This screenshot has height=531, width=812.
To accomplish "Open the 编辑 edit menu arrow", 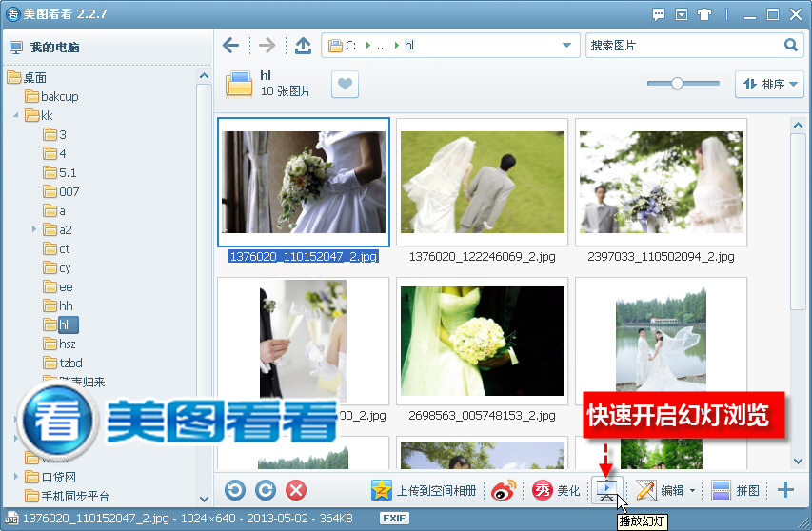I will pos(692,491).
